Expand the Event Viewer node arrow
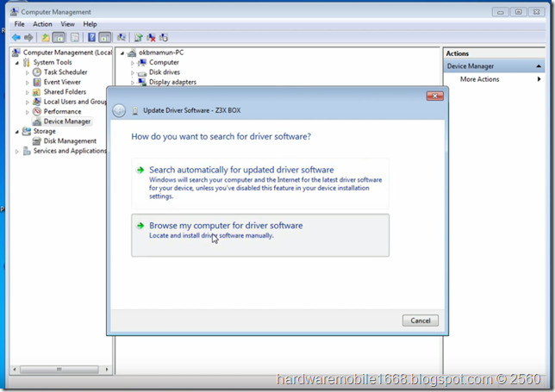Screen dimensions: 555x392 (28, 83)
